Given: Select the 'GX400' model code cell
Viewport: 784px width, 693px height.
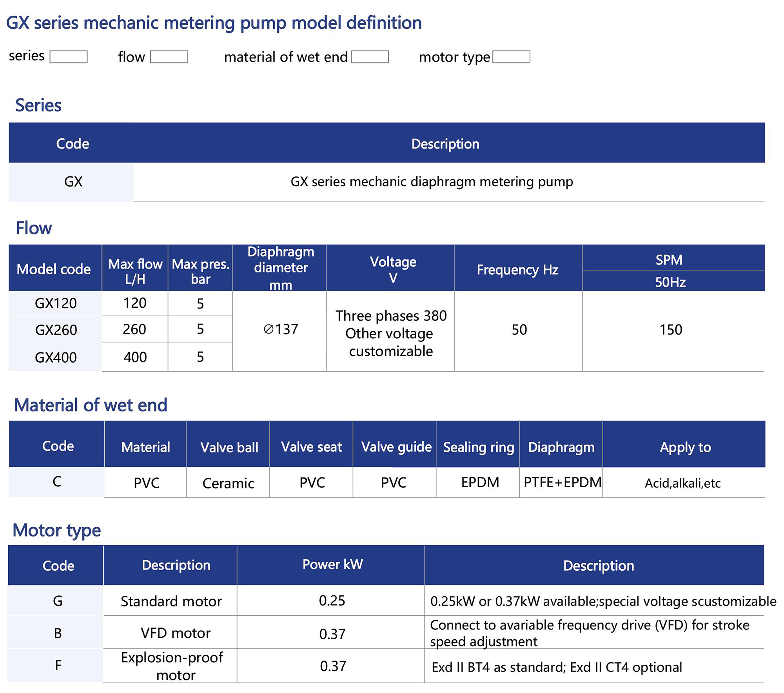Looking at the screenshot, I should click(56, 357).
